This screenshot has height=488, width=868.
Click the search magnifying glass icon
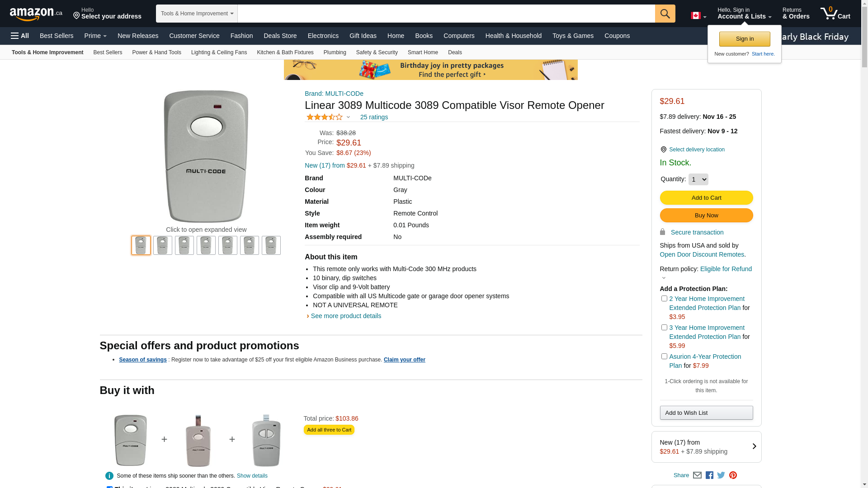(665, 14)
